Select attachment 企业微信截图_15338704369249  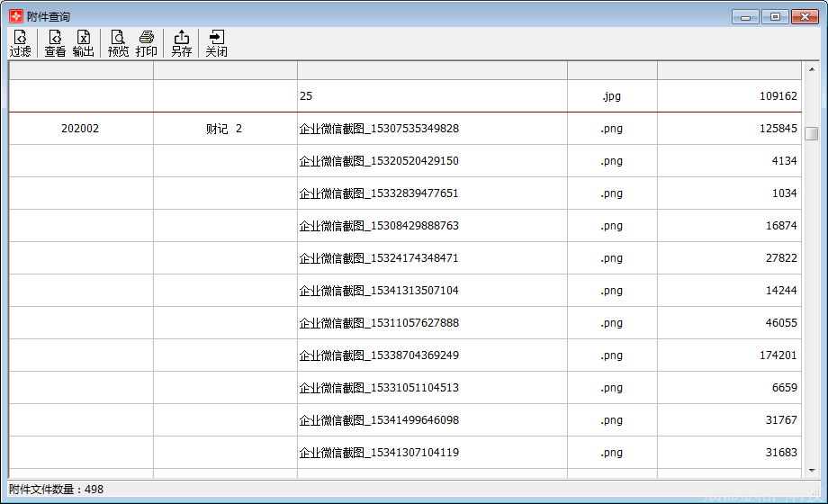[x=379, y=355]
